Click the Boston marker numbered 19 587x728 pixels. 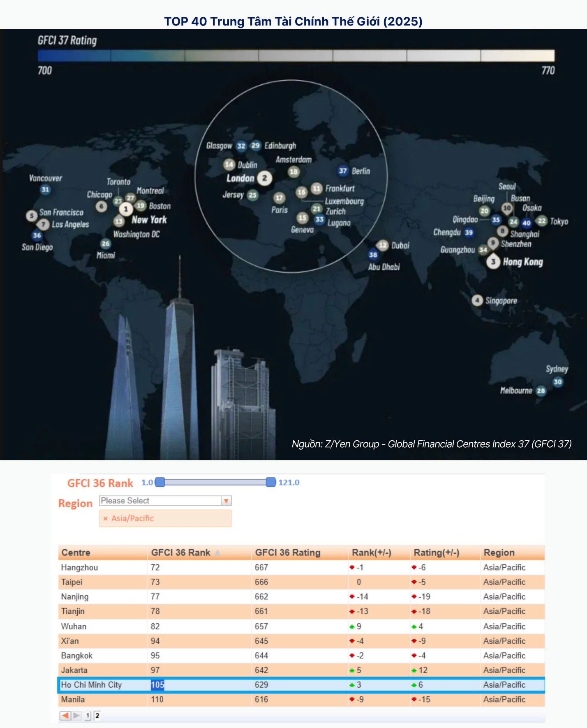141,206
